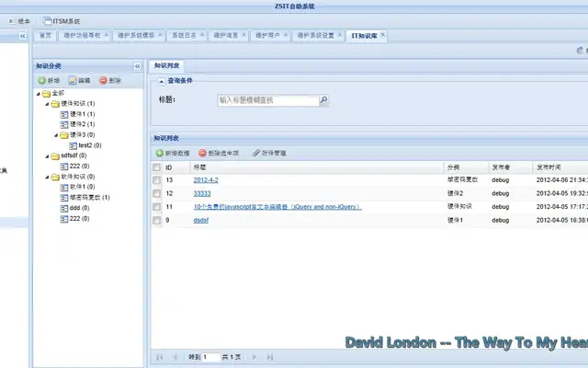
Task: Click the red 删除选中项 delete-selected icon
Action: [202, 153]
